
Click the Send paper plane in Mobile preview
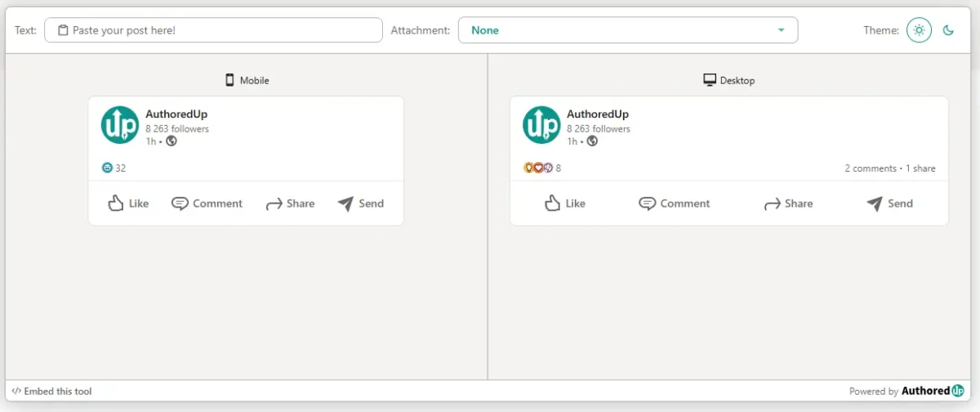(345, 204)
